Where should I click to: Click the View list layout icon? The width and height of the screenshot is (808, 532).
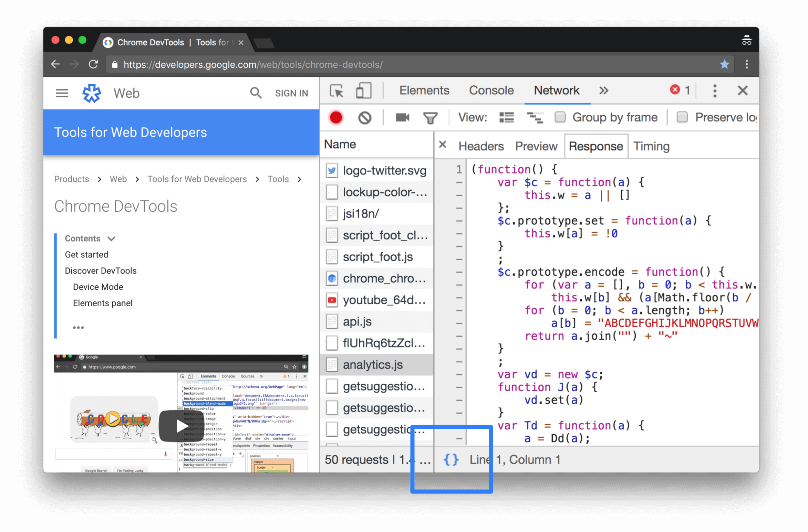[x=506, y=117]
